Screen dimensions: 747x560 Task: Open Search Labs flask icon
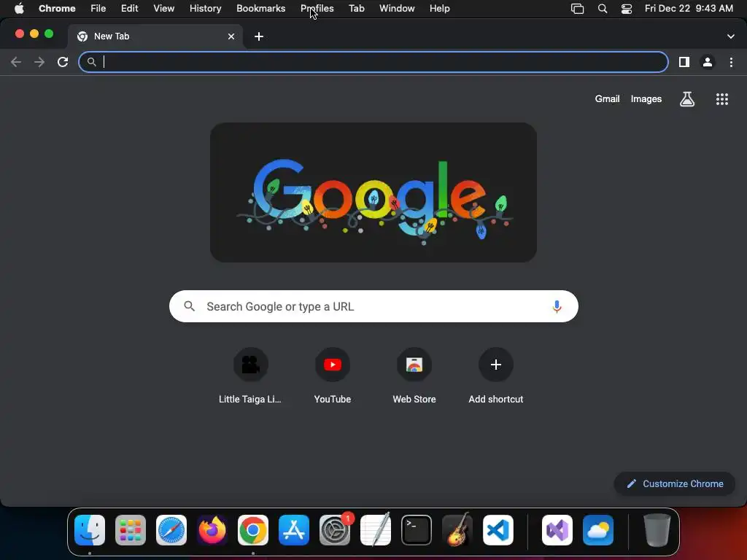tap(687, 99)
